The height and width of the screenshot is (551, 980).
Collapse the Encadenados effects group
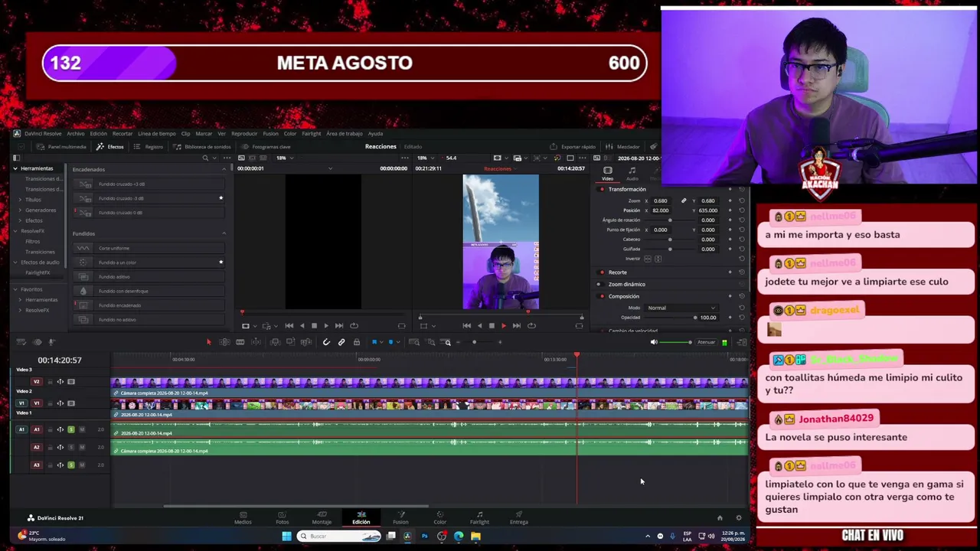224,169
